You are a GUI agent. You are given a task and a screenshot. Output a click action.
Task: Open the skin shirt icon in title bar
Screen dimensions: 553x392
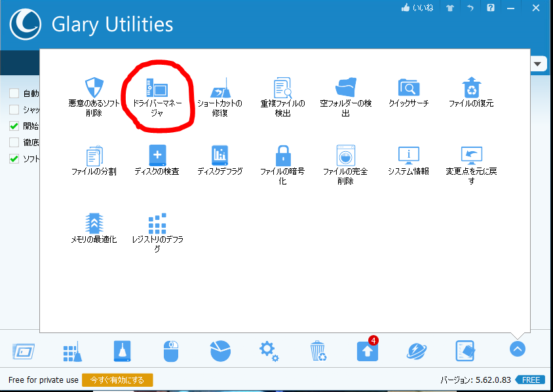[450, 8]
